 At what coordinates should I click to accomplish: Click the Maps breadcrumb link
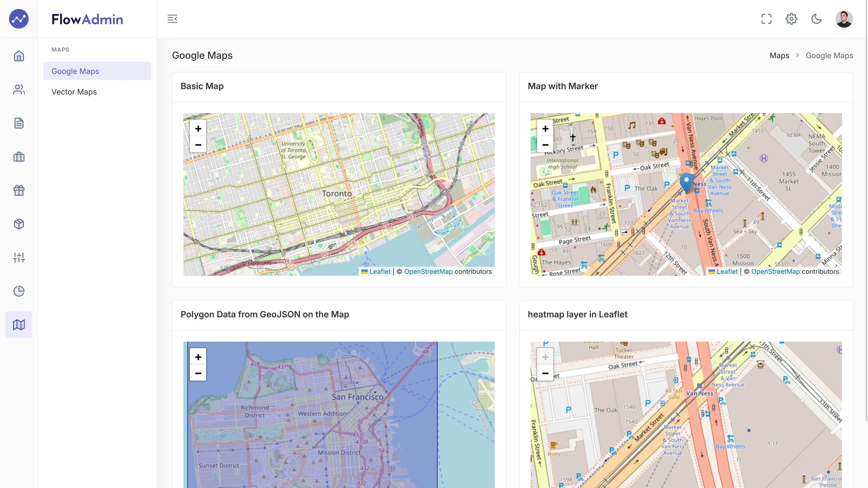(779, 56)
